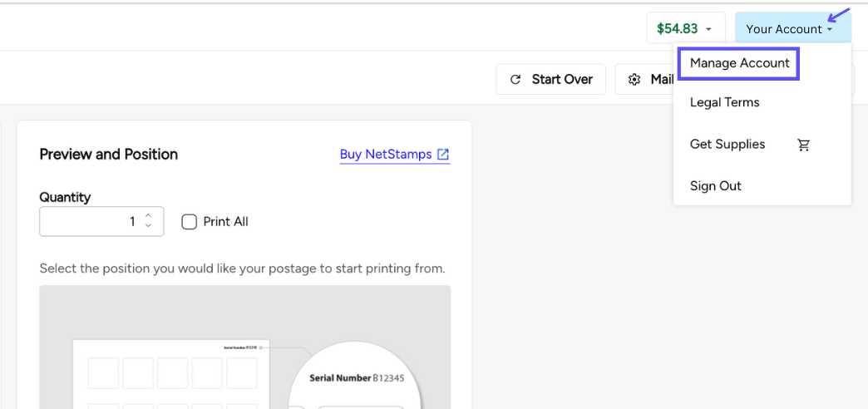Click the external link icon after Buy NetStamps

pos(443,155)
